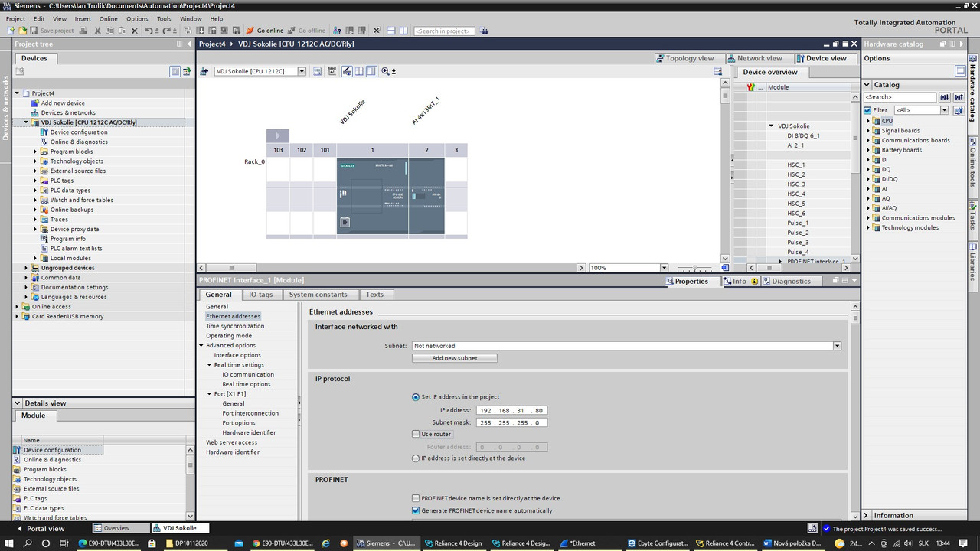Click the Open project folder icon
The height and width of the screenshot is (551, 980).
(22, 31)
